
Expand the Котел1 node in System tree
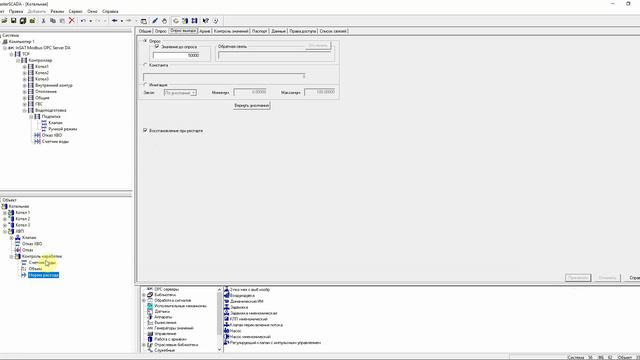point(24,67)
